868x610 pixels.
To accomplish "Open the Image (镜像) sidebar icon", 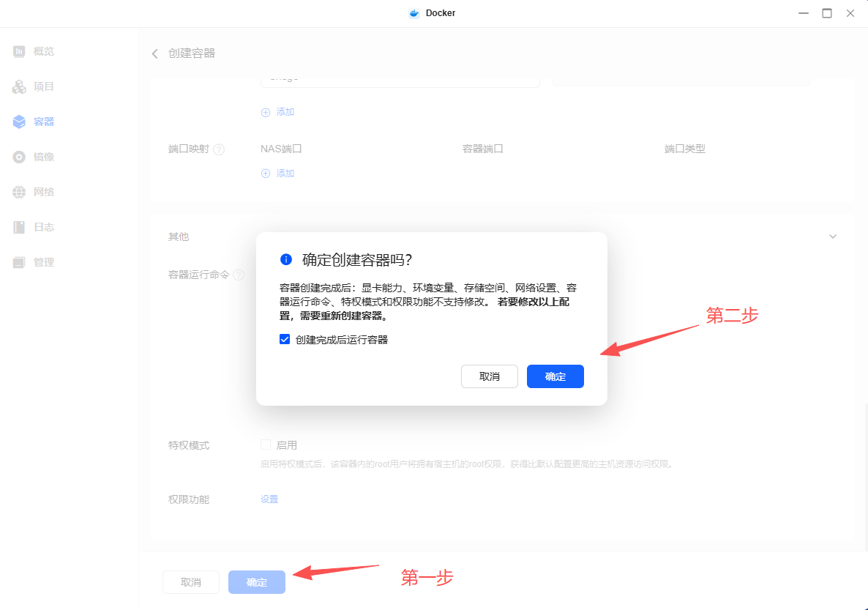I will coord(19,157).
